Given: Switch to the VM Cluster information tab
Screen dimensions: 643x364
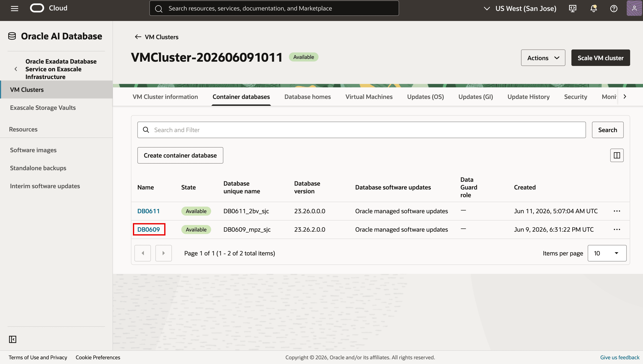Looking at the screenshot, I should (x=165, y=97).
